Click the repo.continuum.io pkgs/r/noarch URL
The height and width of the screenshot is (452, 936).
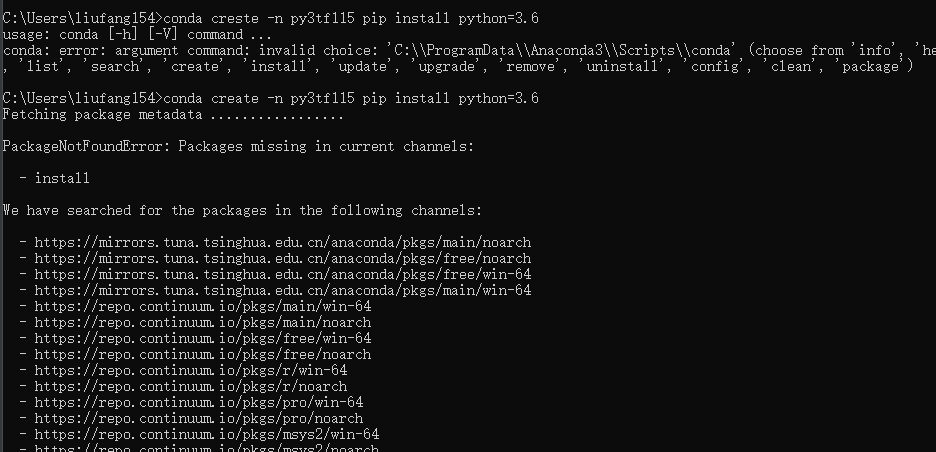point(191,386)
